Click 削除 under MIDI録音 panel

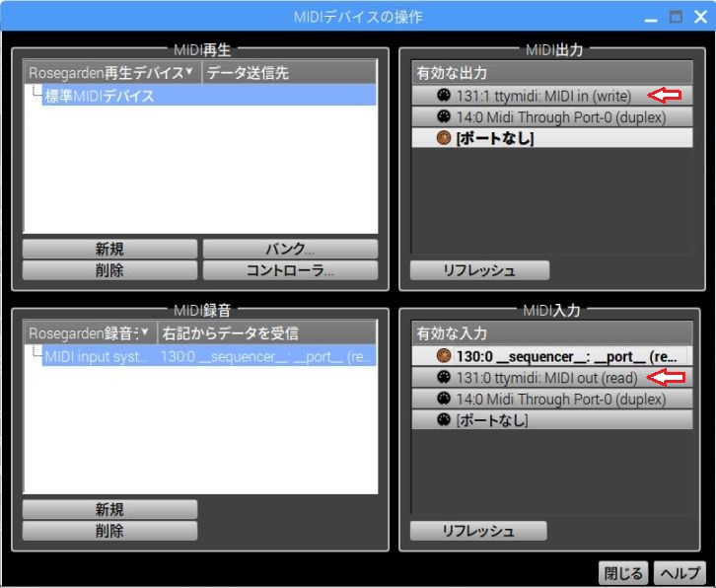click(x=109, y=531)
